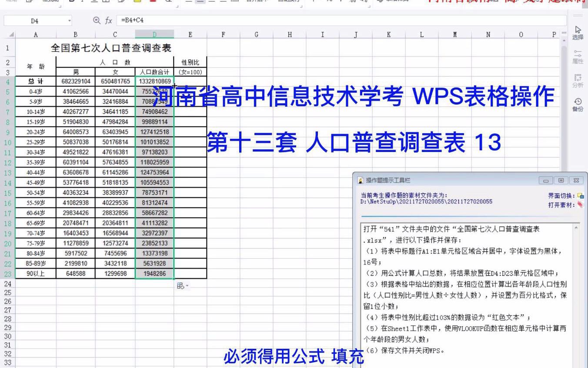
Task: Click the fx insert function icon
Action: [x=109, y=20]
